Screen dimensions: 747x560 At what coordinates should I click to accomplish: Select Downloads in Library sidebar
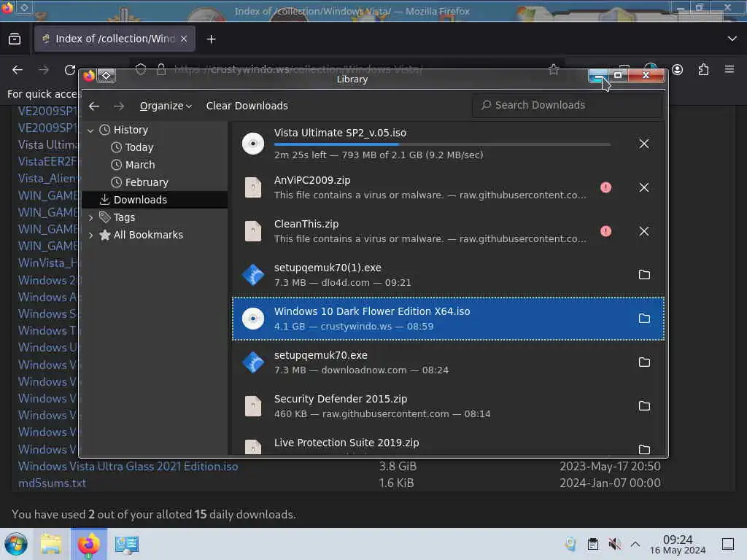coord(155,200)
